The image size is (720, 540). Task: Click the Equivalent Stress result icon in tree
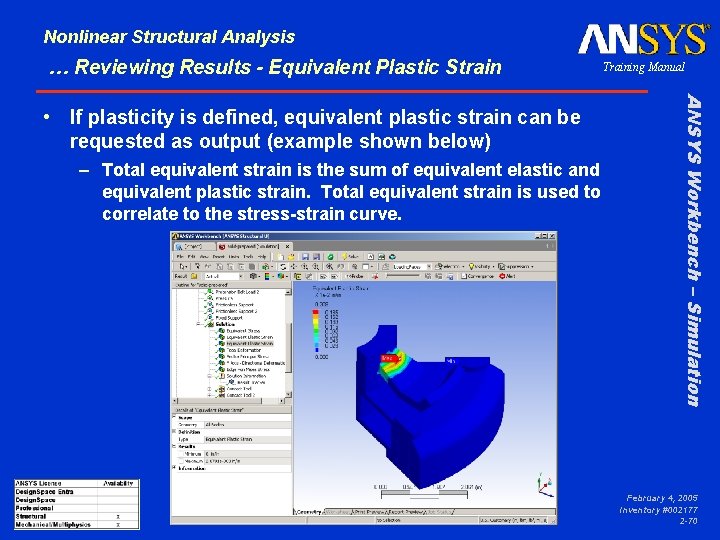pyautogui.click(x=222, y=331)
